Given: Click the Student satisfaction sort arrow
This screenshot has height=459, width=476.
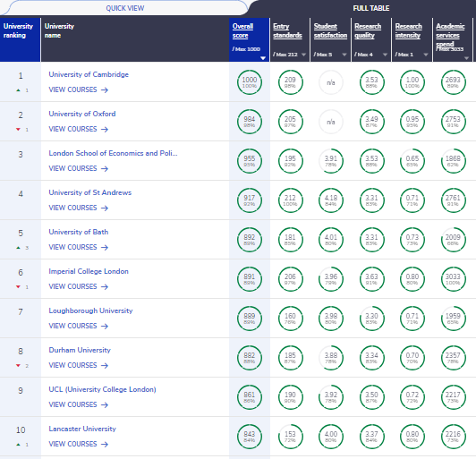Looking at the screenshot, I should [344, 55].
